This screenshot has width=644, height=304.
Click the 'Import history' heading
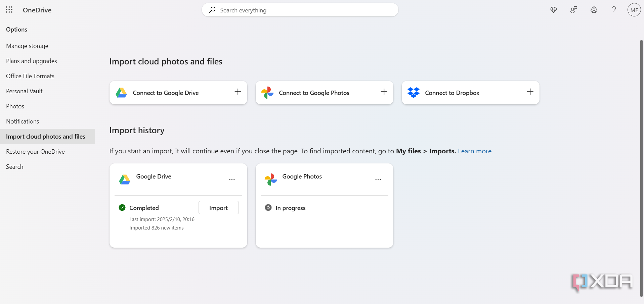(x=137, y=130)
